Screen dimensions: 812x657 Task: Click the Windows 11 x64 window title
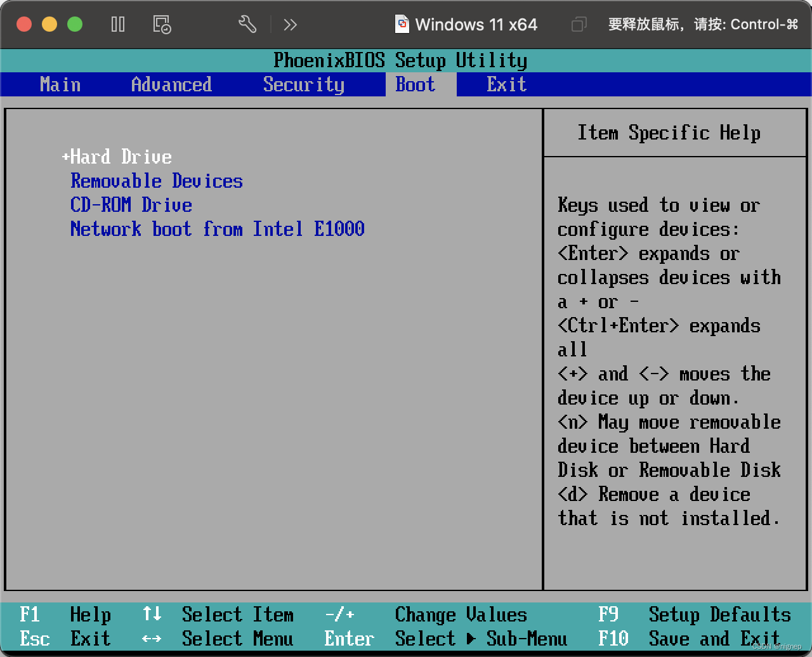(476, 25)
